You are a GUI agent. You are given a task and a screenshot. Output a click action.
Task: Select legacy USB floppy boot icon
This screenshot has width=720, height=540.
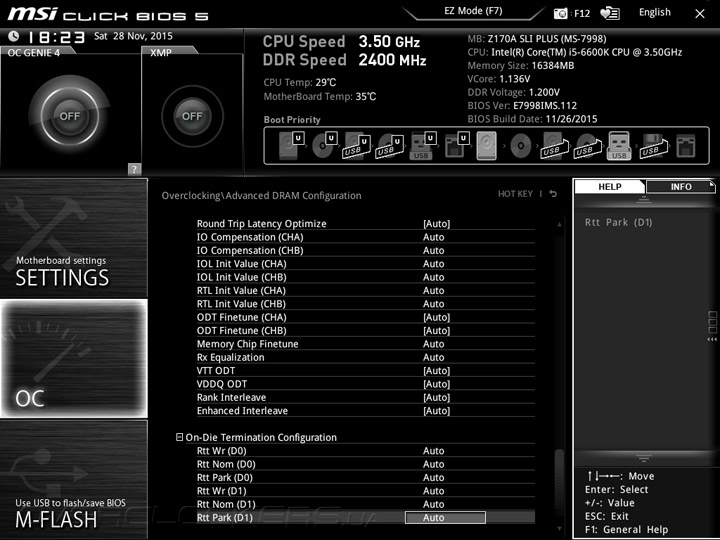point(653,146)
